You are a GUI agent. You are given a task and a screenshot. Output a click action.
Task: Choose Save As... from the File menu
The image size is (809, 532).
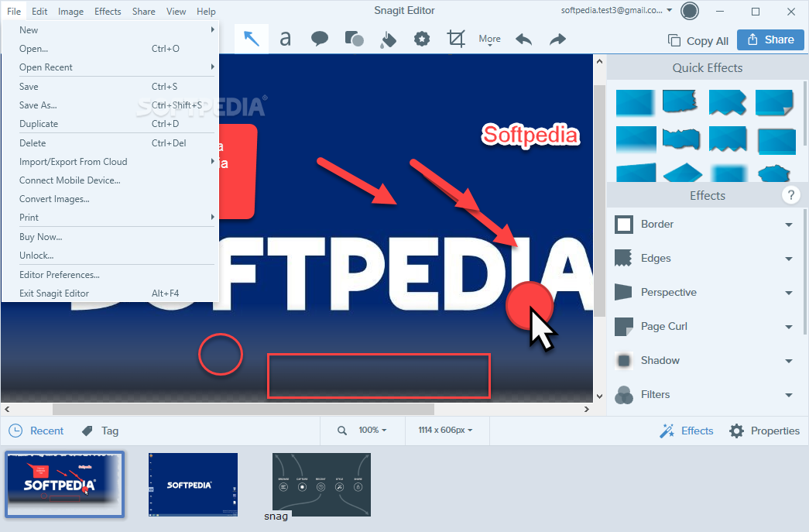(x=111, y=105)
